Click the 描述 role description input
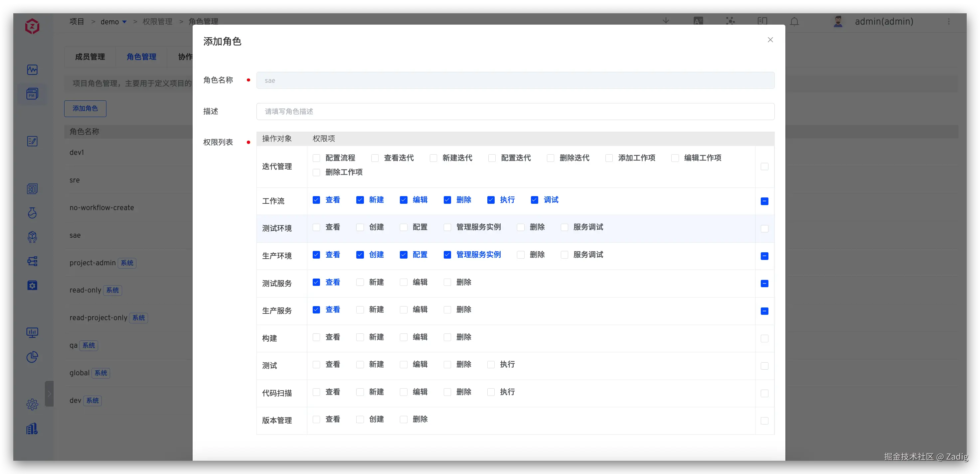The height and width of the screenshot is (474, 980). coord(515,111)
